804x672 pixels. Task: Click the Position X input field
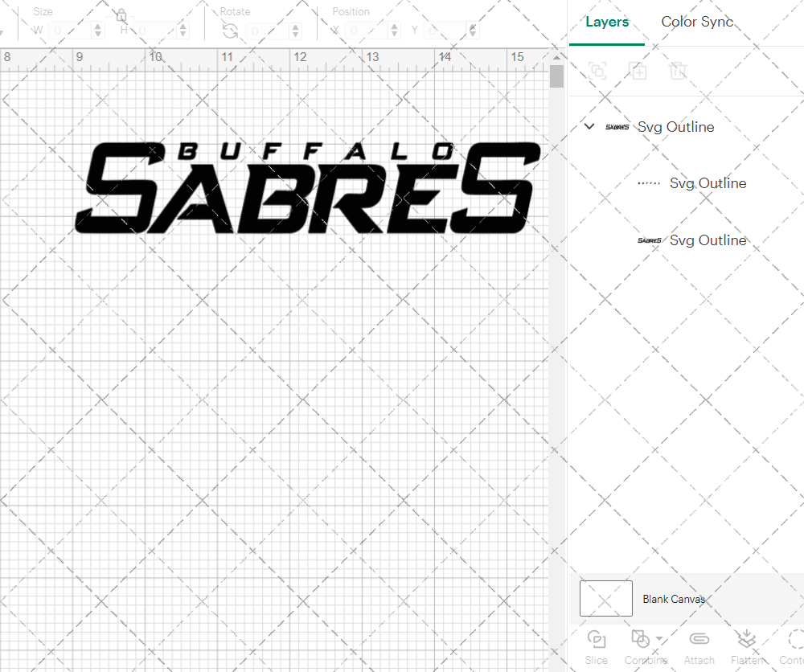(366, 29)
